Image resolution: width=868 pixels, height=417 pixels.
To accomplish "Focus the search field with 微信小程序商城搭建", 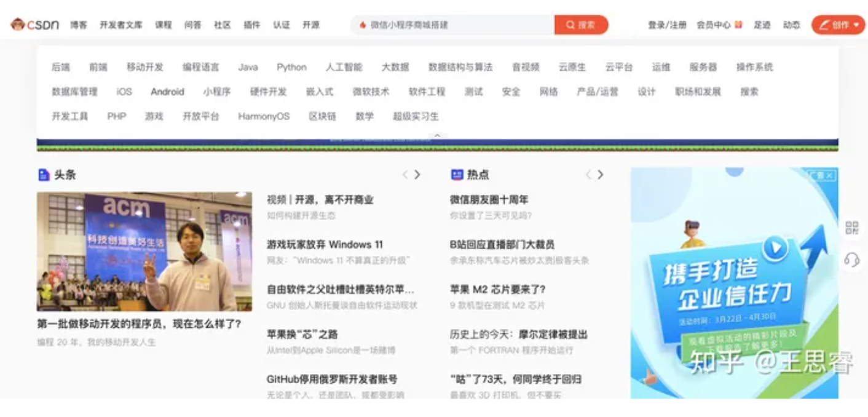I will pyautogui.click(x=455, y=25).
